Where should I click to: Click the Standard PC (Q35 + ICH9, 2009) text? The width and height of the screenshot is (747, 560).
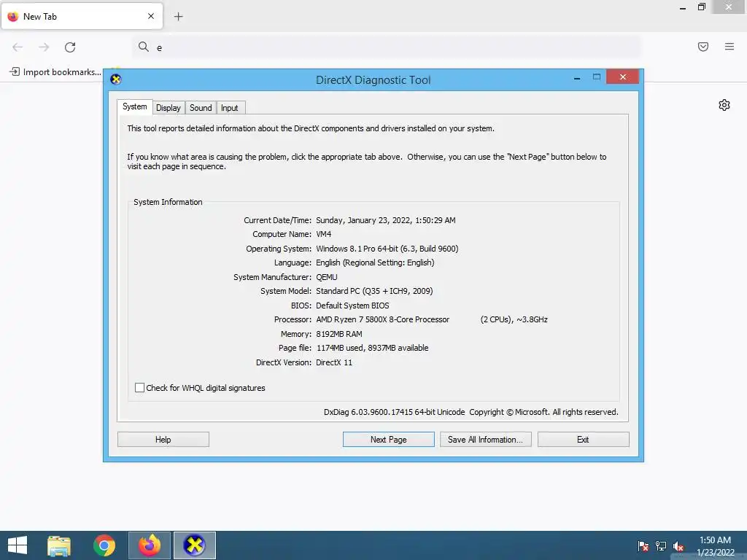[374, 291]
